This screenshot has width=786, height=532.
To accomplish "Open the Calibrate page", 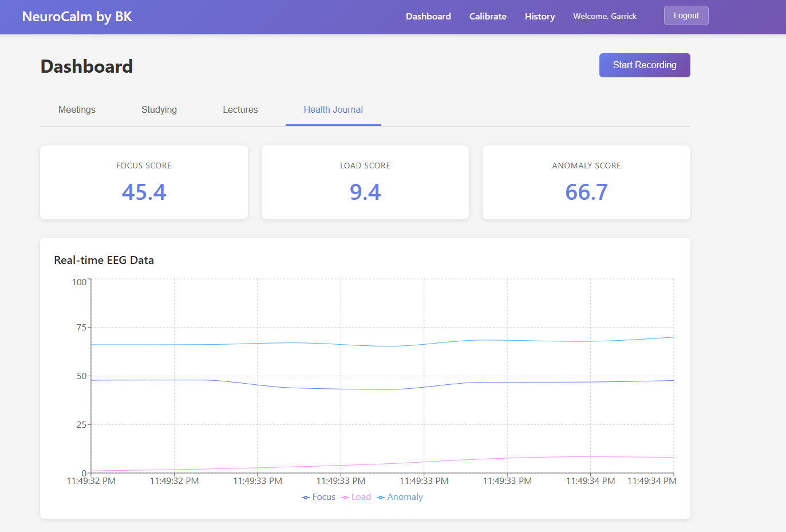I will [488, 17].
